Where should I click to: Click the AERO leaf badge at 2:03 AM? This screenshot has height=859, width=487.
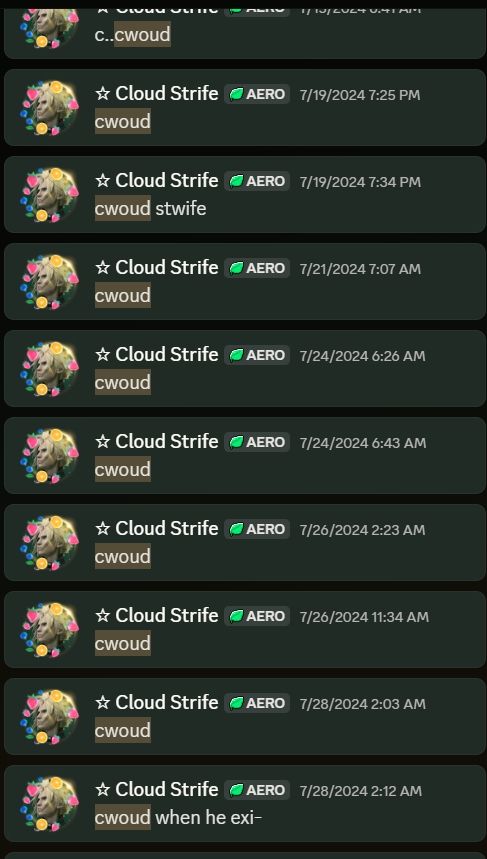tap(257, 703)
